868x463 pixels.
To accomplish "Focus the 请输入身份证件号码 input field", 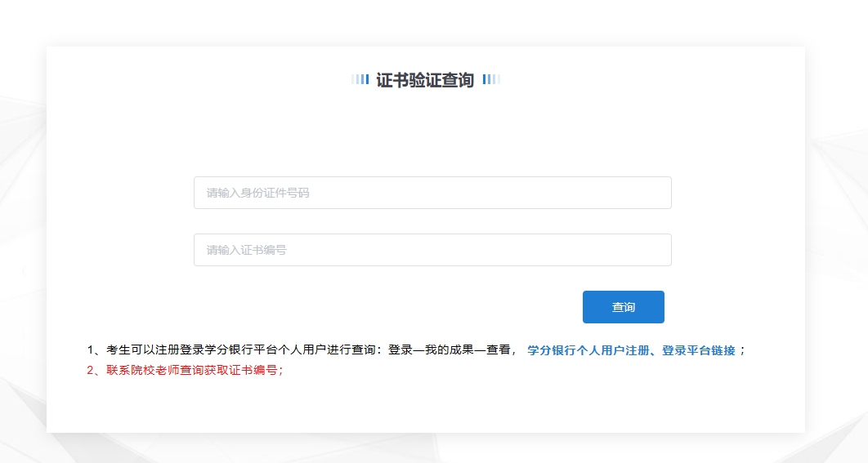I will click(432, 193).
